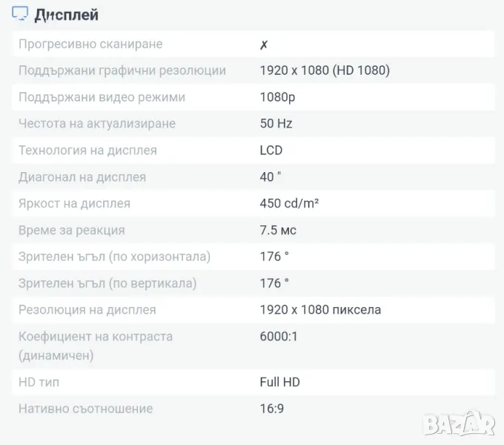Select the Прогресивно сканиране row label
504x445 pixels.
point(90,44)
